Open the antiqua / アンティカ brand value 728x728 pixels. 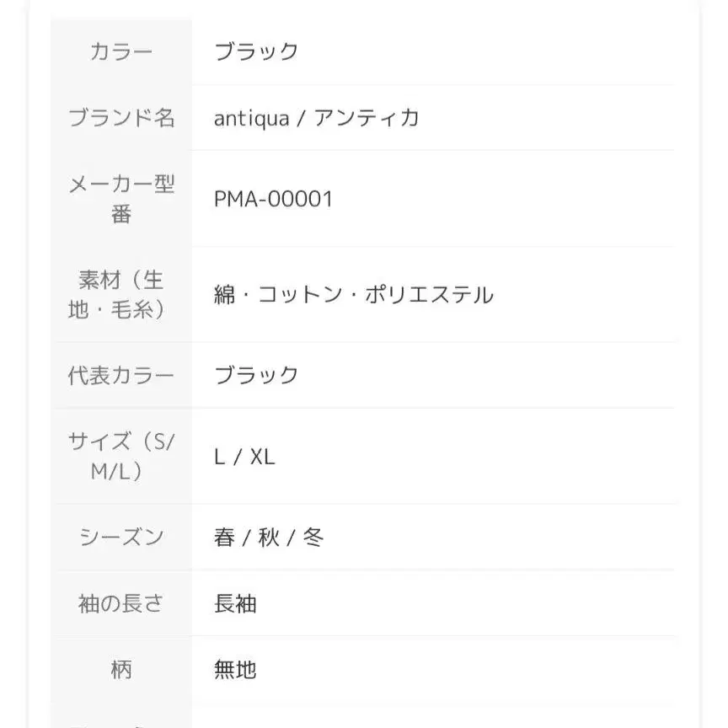317,117
